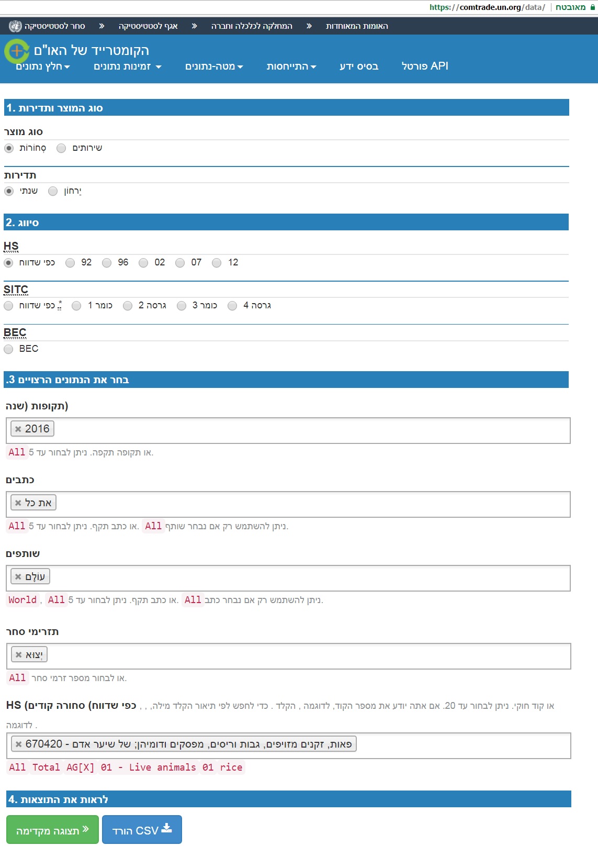Screen dimensions: 598x868
Task: Choose HS 07 classification radio
Action: click(180, 263)
